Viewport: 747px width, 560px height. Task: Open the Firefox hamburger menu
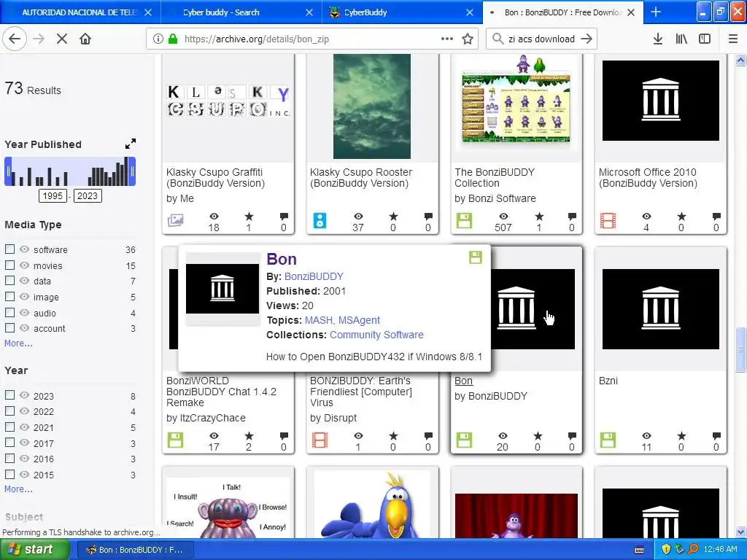tap(733, 39)
